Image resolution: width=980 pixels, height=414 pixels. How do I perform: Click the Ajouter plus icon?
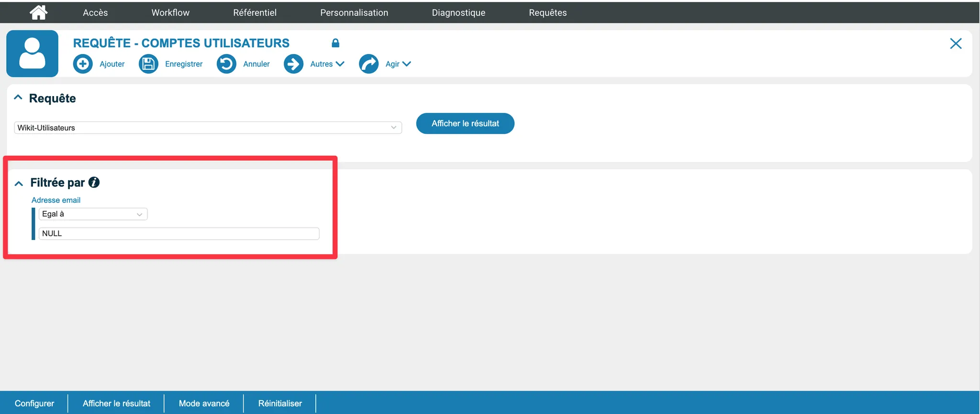[83, 64]
